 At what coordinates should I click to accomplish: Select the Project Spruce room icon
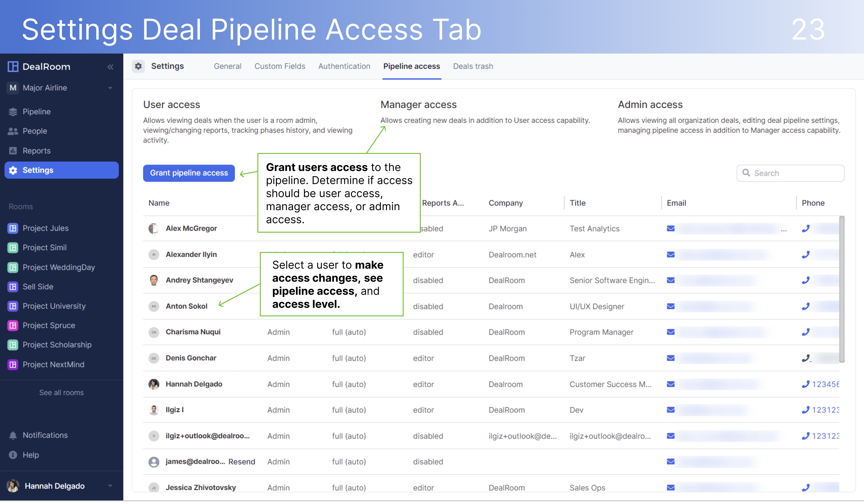(13, 325)
